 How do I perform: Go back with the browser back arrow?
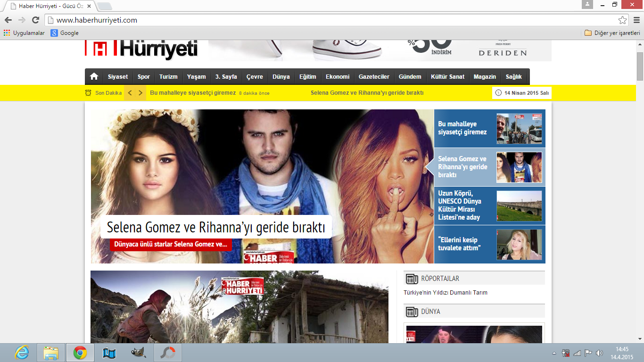(x=8, y=20)
